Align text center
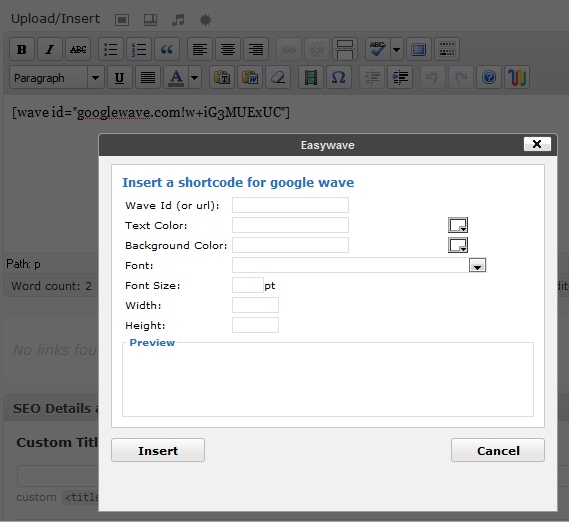The height and width of the screenshot is (523, 569). click(228, 49)
